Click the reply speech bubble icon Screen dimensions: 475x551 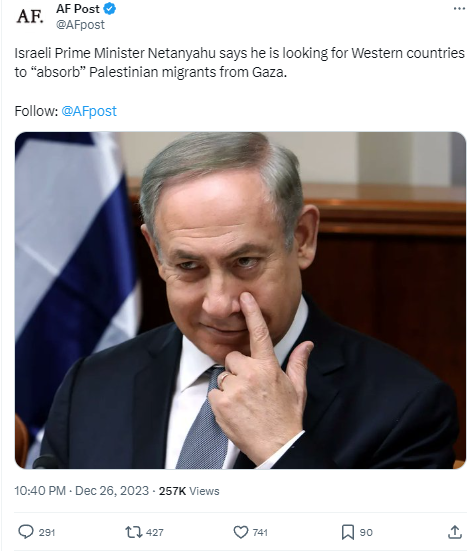pyautogui.click(x=26, y=532)
